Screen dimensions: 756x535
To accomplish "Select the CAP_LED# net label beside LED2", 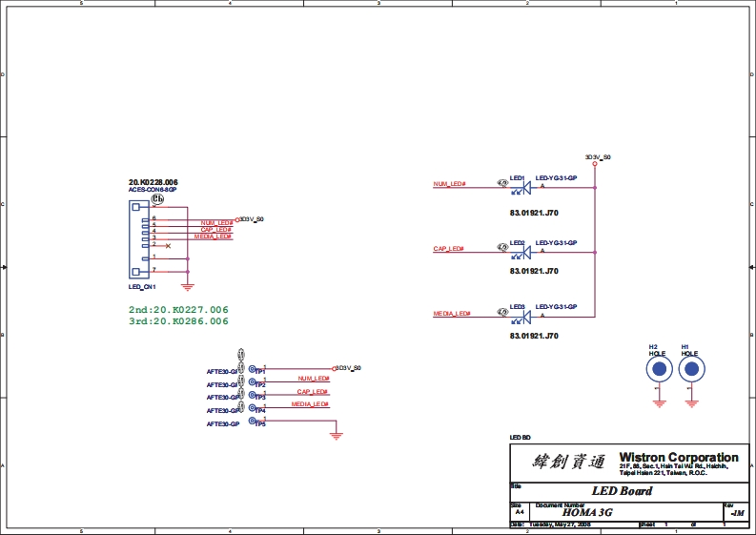I will coord(448,249).
